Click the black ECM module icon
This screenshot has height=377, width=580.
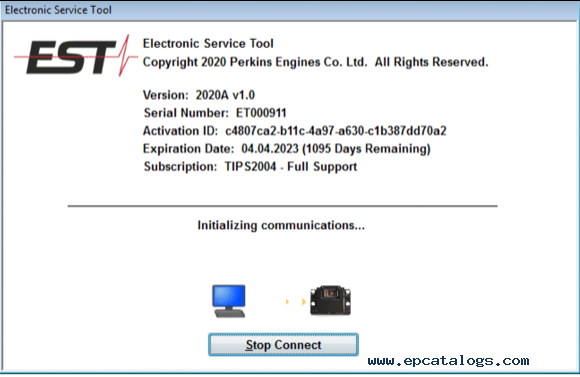click(330, 300)
